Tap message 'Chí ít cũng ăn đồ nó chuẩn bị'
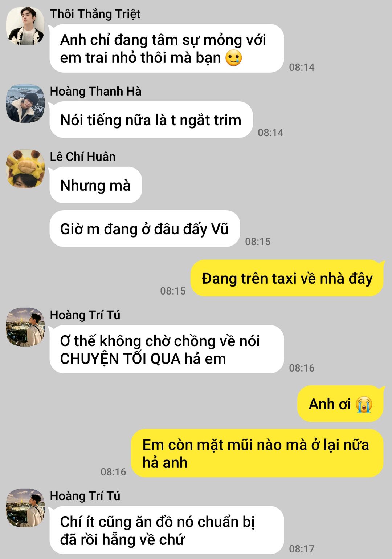Screen dimensions: 392x559 167,530
